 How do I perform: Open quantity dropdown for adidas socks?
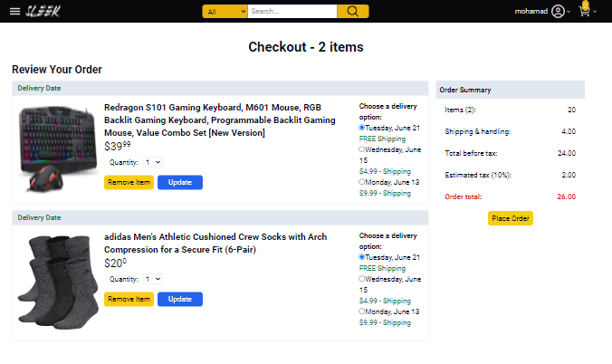click(x=152, y=279)
